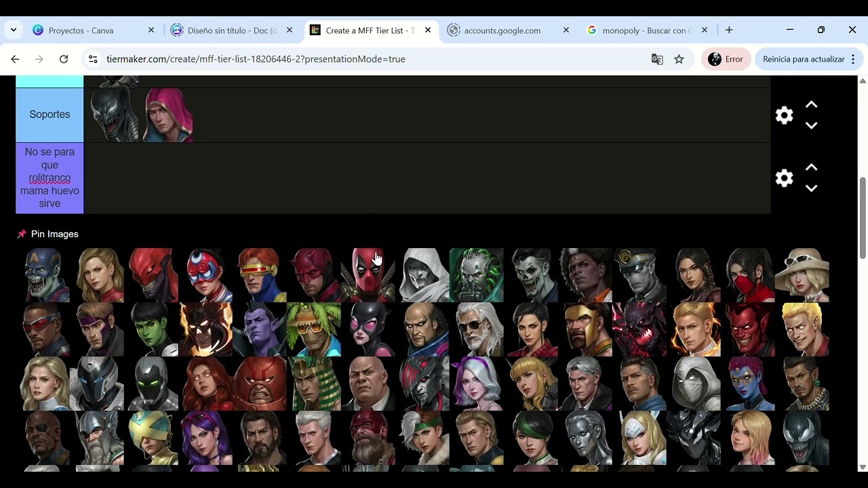Open the translate page icon
Viewport: 868px width, 488px height.
pos(657,59)
